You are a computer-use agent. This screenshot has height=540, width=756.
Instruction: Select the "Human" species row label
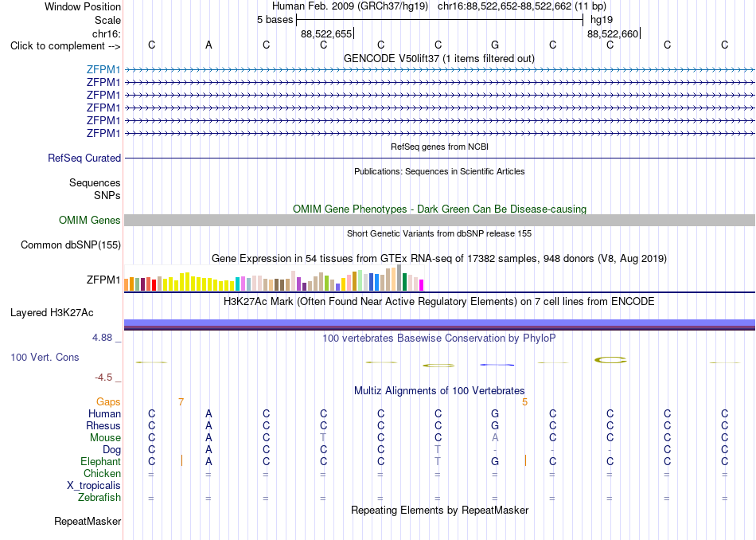[104, 413]
